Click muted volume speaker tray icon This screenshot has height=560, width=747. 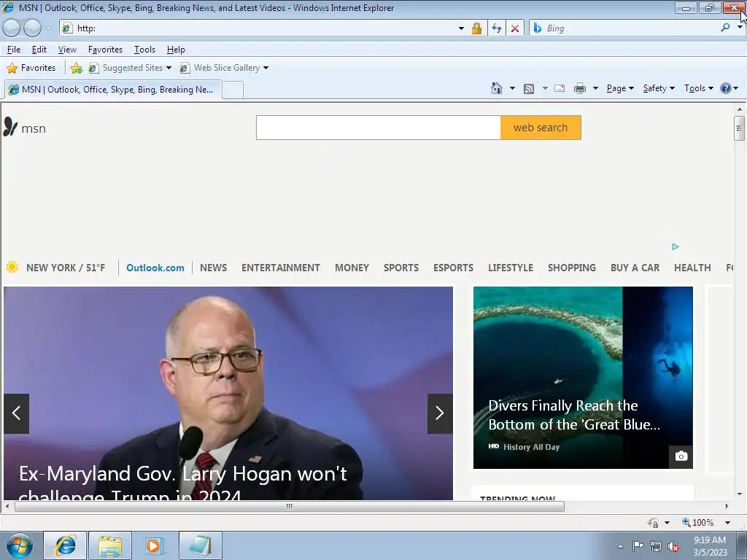pos(673,547)
